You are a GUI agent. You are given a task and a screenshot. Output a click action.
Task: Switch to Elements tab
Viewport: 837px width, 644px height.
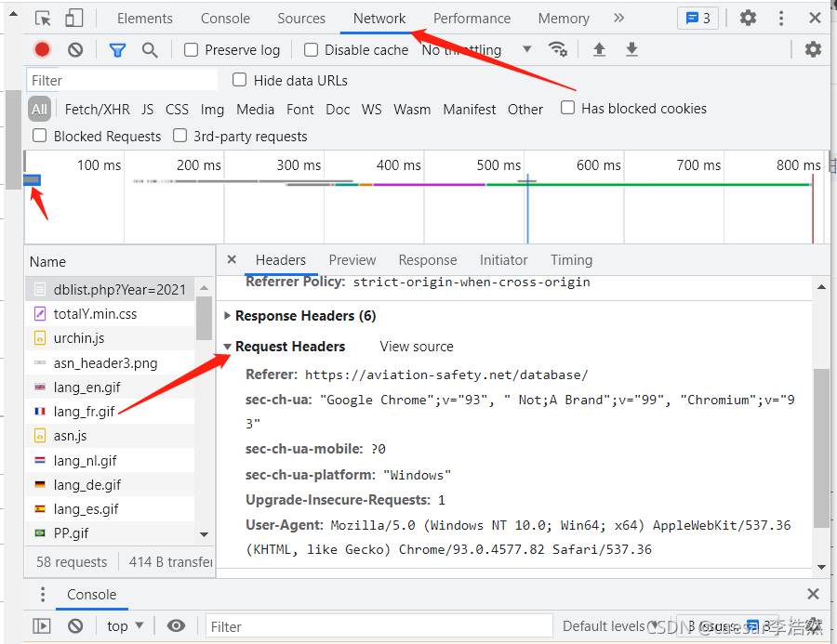point(145,19)
